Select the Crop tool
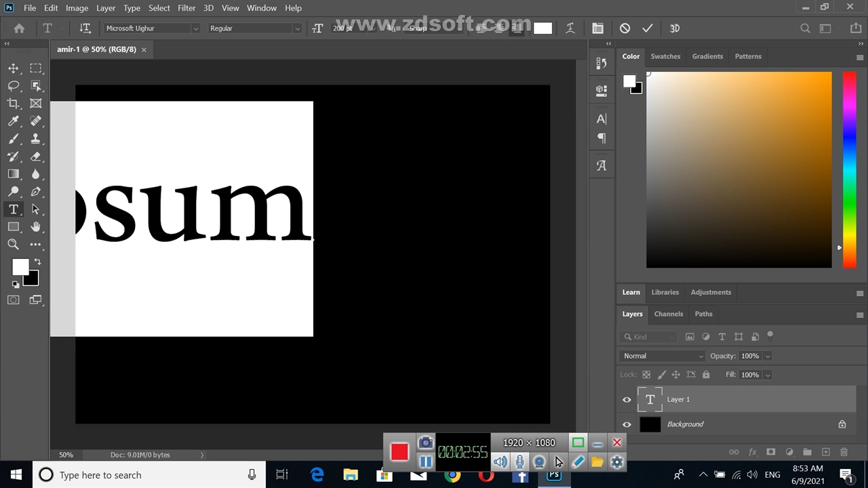This screenshot has height=488, width=868. [14, 104]
